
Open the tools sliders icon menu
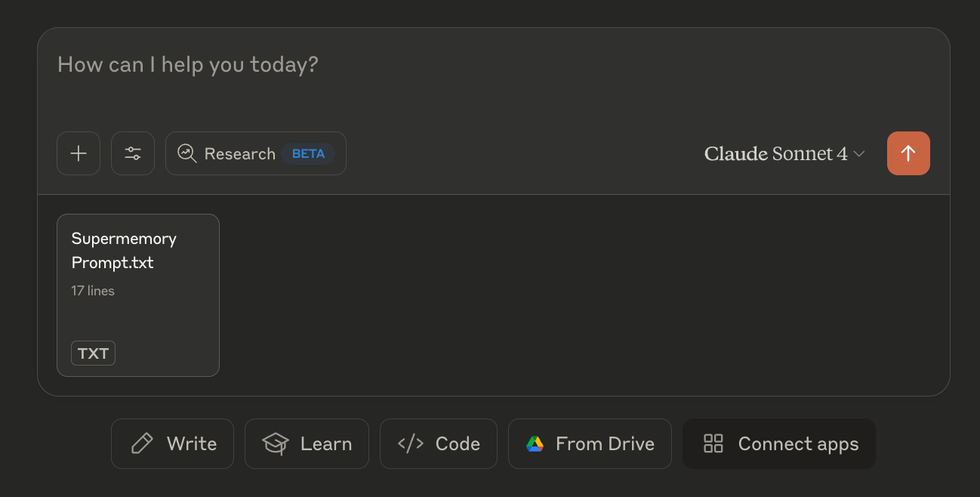(x=133, y=153)
